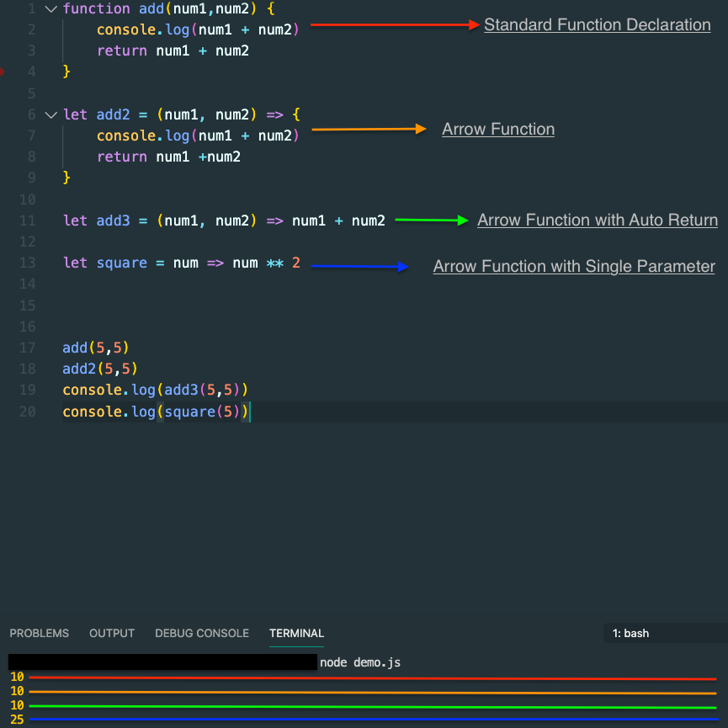The height and width of the screenshot is (728, 728).
Task: Click the 'function' keyword on line 1
Action: coord(97,8)
